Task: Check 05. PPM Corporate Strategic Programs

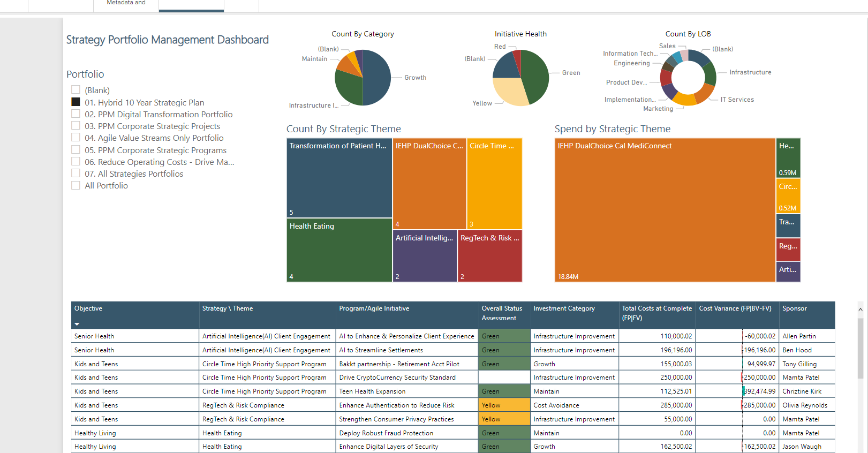Action: tap(76, 149)
